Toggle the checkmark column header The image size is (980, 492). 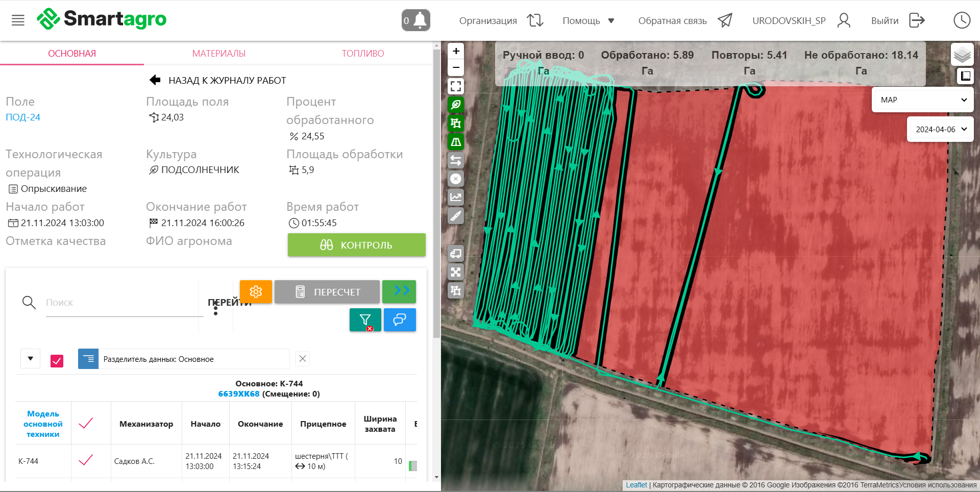coord(86,423)
